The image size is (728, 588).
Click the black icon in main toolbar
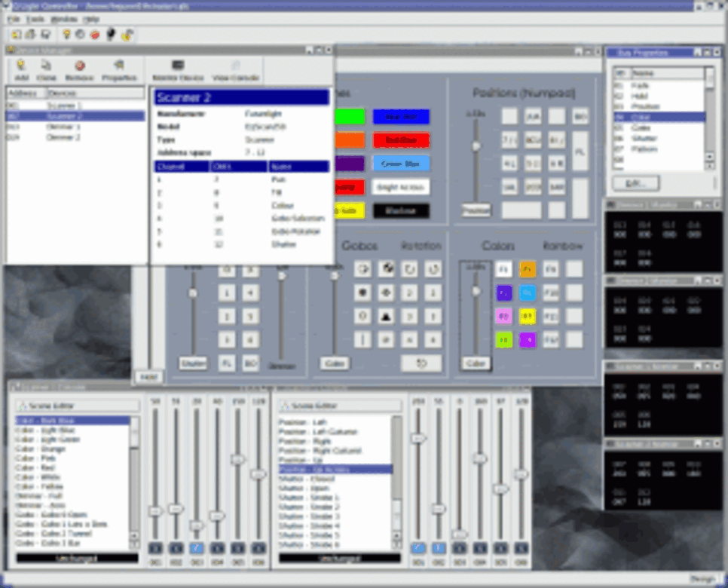tap(111, 35)
